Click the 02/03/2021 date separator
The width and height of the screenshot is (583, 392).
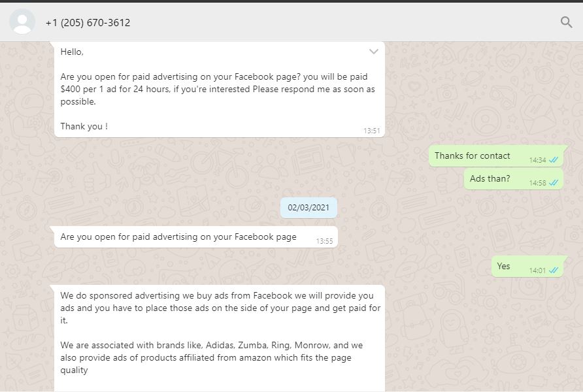click(308, 208)
